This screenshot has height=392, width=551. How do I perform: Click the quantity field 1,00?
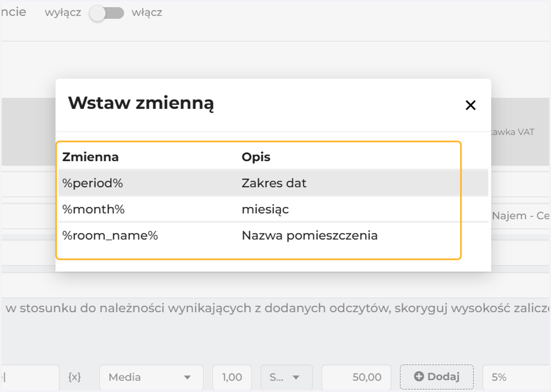tap(232, 377)
